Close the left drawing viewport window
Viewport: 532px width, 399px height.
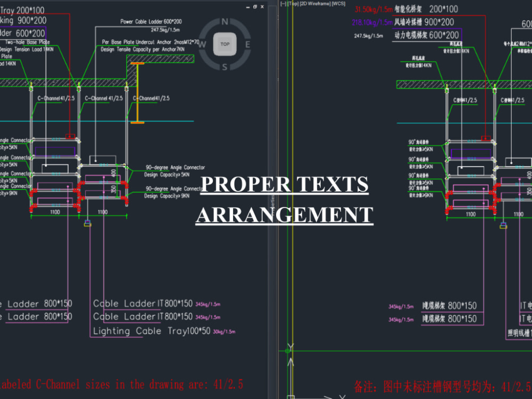click(x=262, y=7)
